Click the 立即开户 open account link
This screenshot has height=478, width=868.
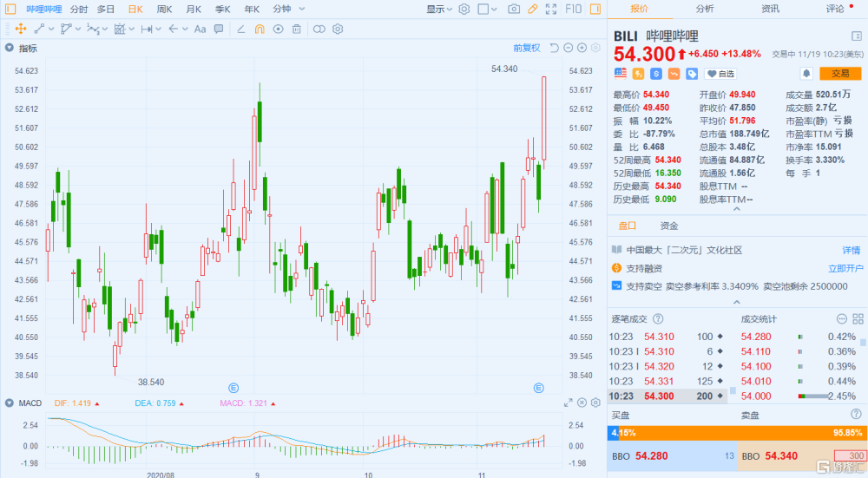point(845,268)
